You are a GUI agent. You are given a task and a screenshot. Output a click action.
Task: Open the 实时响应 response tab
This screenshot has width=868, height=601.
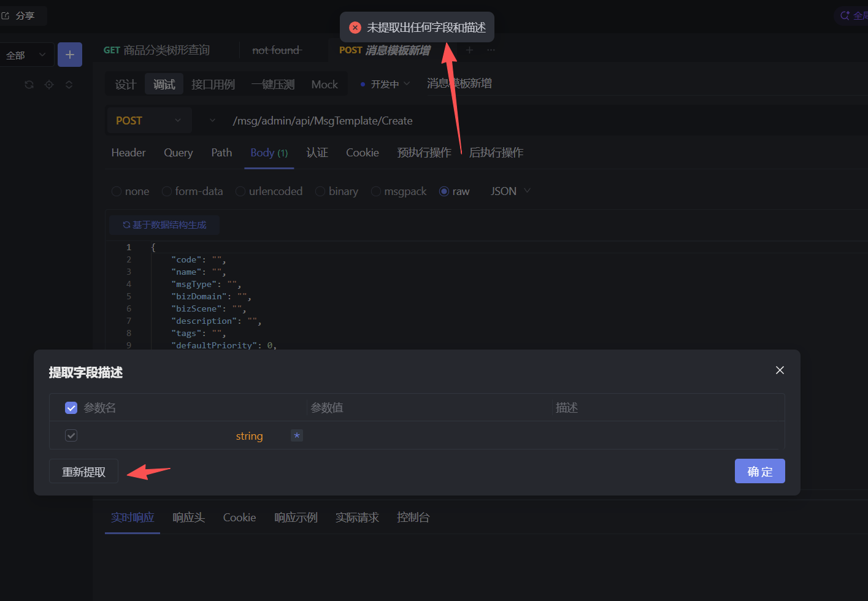[133, 518]
